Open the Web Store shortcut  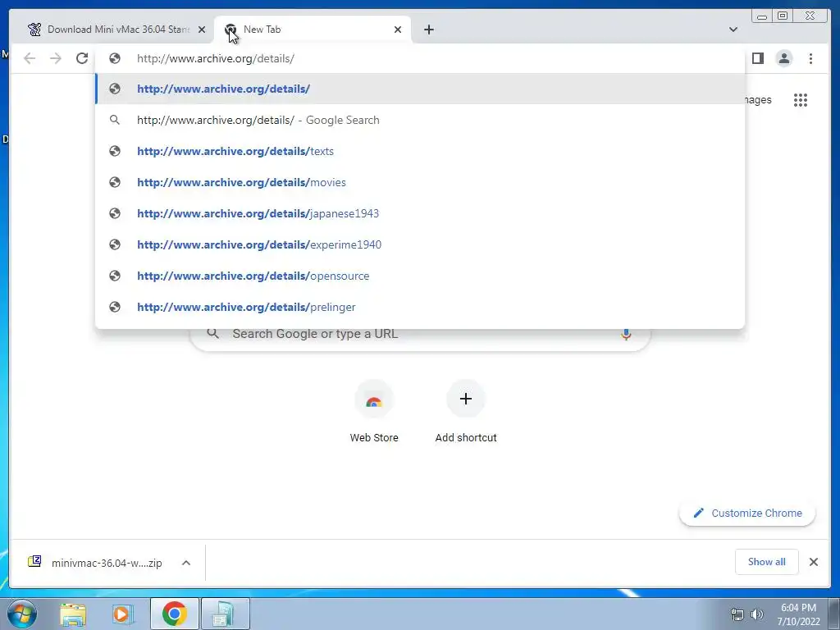coord(374,412)
